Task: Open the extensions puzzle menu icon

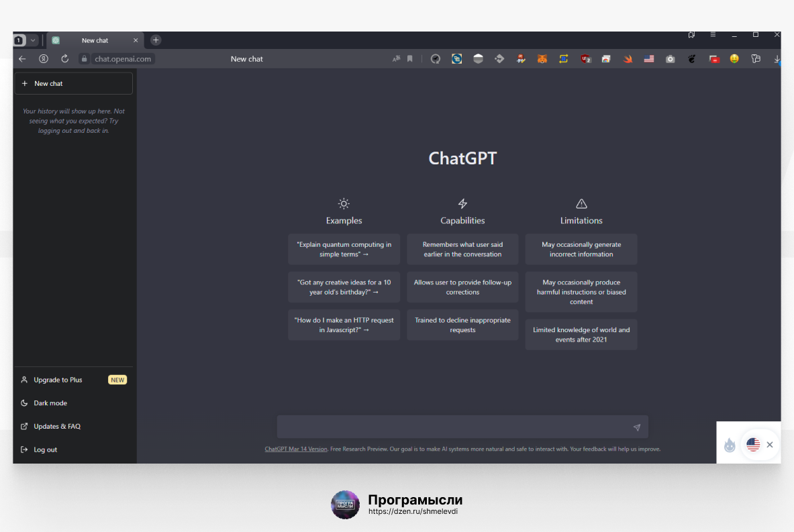Action: tap(756, 59)
